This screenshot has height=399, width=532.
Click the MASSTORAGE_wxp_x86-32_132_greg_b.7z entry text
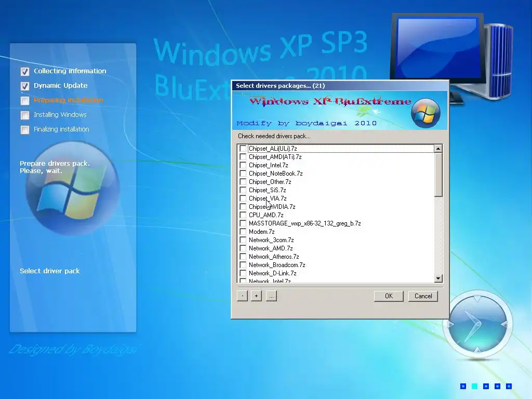[x=304, y=223]
